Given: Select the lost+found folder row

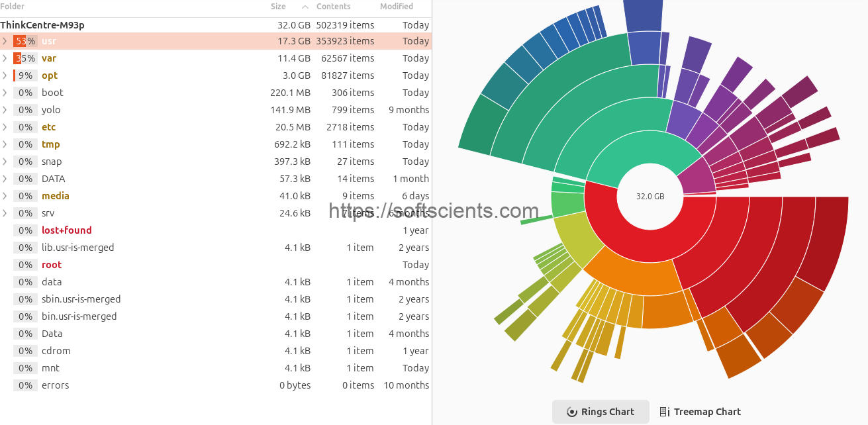Looking at the screenshot, I should 66,230.
